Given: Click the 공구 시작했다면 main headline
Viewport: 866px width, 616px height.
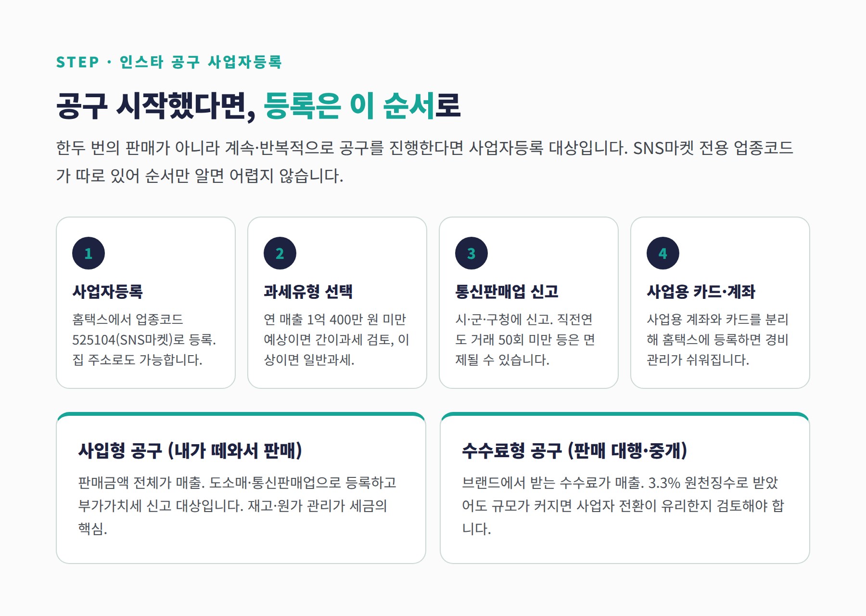Looking at the screenshot, I should [x=258, y=105].
